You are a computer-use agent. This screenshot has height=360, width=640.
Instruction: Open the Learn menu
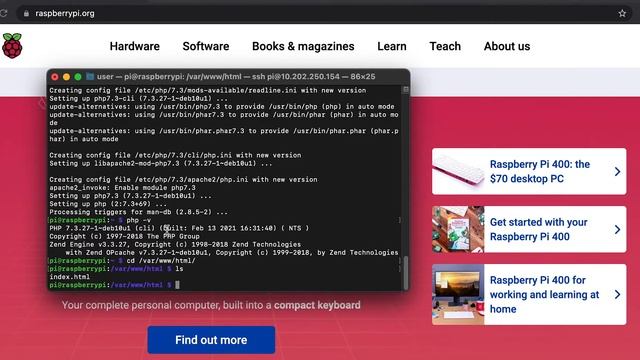point(392,47)
